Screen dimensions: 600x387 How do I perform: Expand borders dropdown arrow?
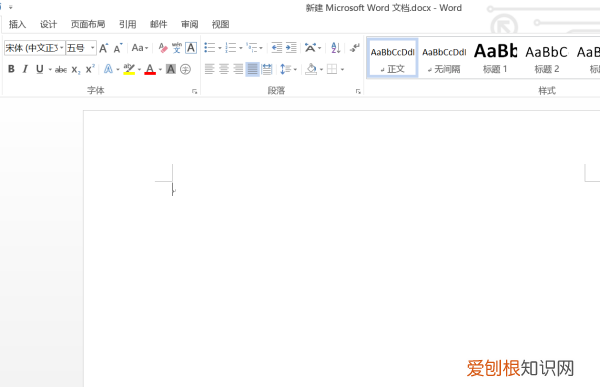tap(342, 70)
